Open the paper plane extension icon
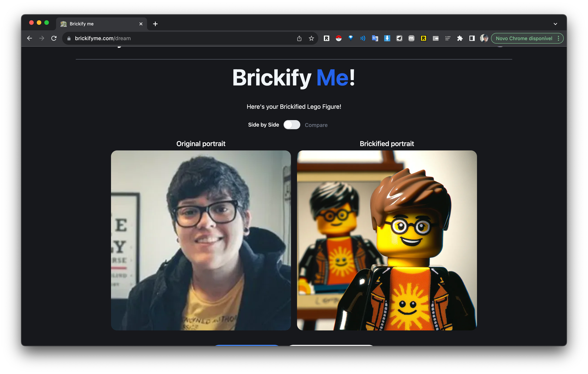Image resolution: width=588 pixels, height=374 pixels. (x=399, y=38)
